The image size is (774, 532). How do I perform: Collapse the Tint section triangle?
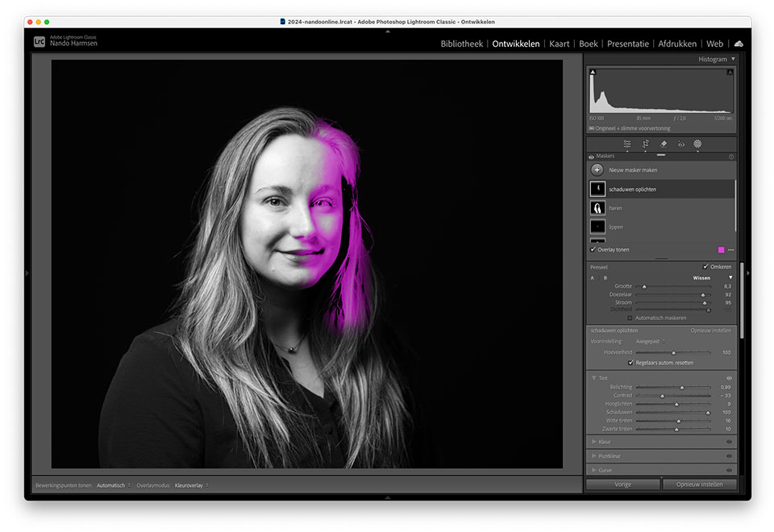point(594,378)
